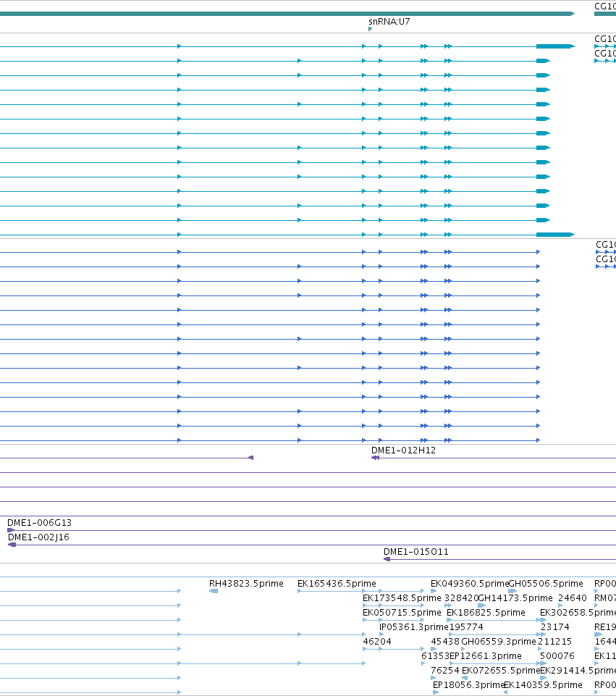
Task: Click the GH14173.5prime label
Action: click(515, 598)
